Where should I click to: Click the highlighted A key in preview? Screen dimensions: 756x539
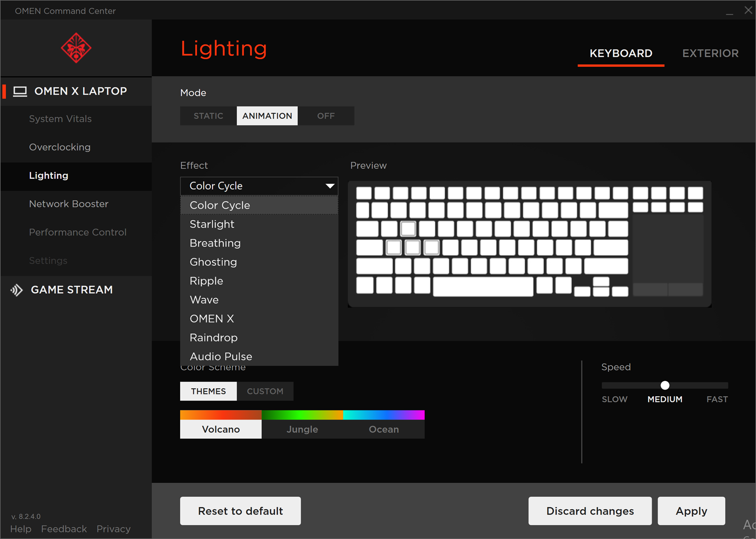[x=394, y=247]
